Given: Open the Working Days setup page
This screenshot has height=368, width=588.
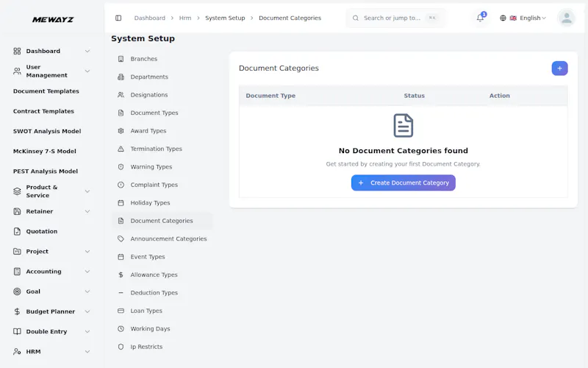Looking at the screenshot, I should click(162, 329).
